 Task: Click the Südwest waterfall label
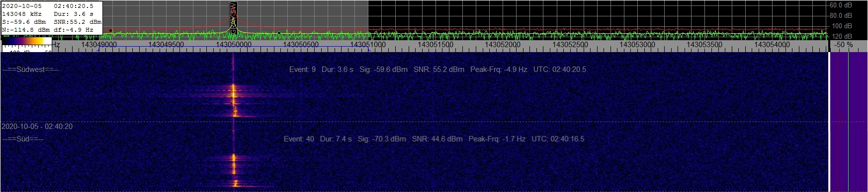click(30, 70)
